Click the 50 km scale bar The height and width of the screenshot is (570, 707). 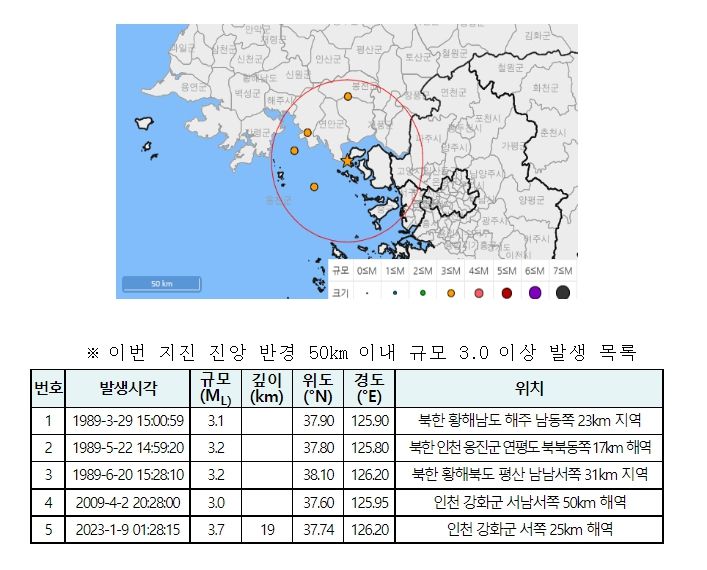point(162,283)
